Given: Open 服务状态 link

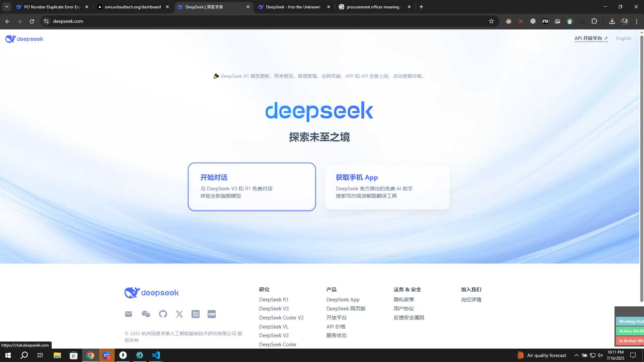Looking at the screenshot, I should 336,336.
